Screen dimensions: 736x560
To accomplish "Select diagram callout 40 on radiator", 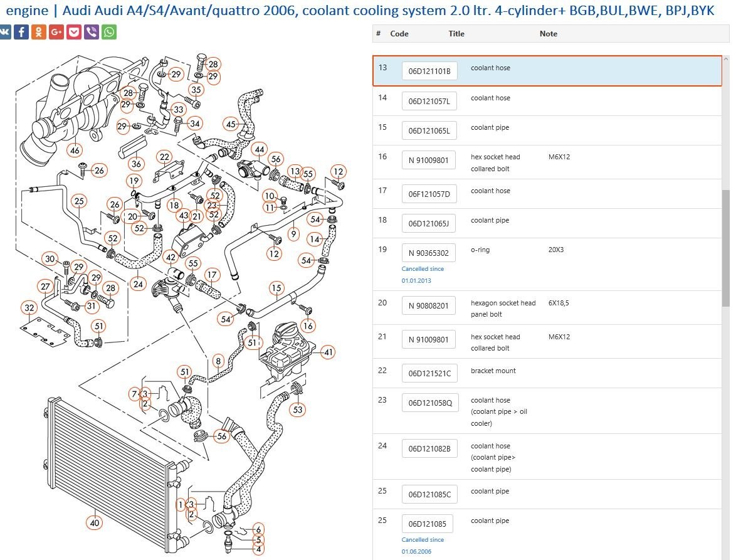I will click(94, 522).
